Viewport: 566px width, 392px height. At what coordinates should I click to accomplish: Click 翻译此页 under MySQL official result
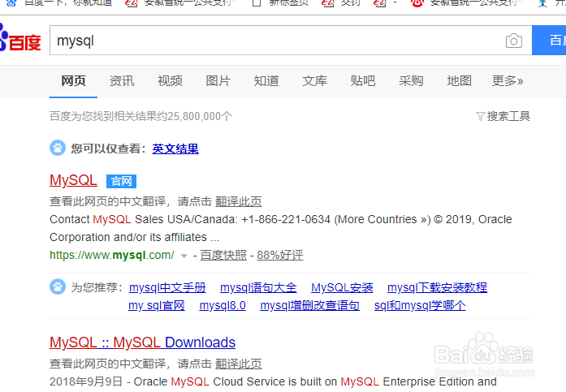pos(239,201)
